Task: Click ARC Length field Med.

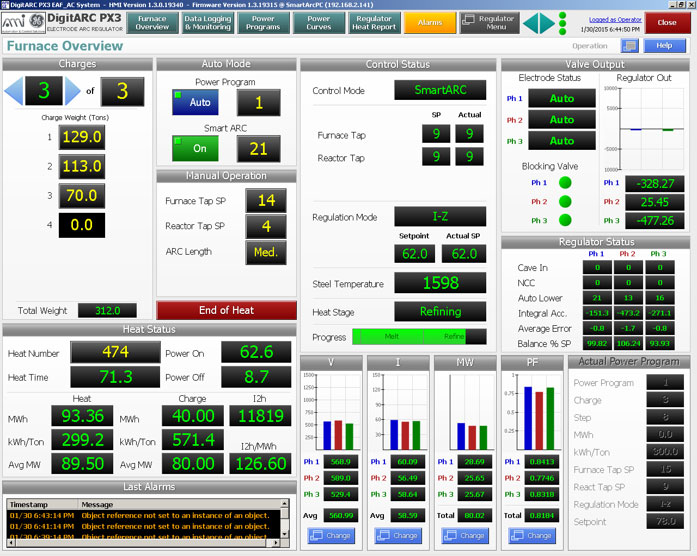Action: pyautogui.click(x=266, y=252)
